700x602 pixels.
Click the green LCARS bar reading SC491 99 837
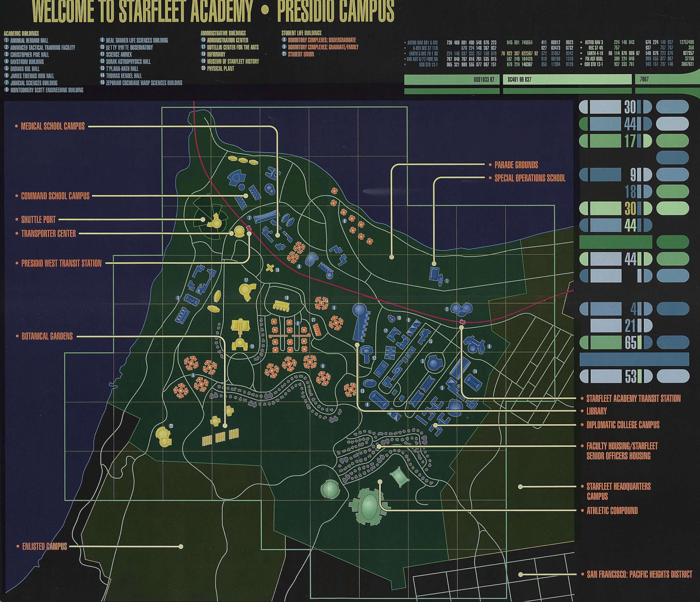(x=567, y=80)
